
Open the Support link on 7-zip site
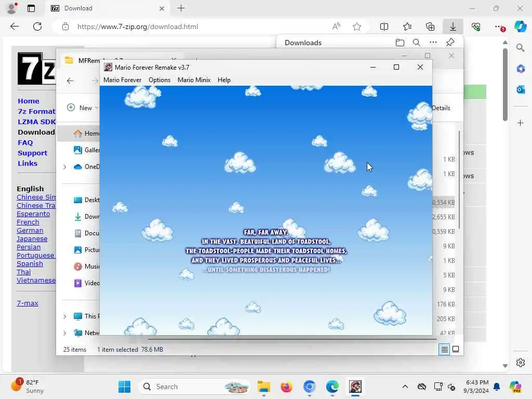[x=33, y=153]
